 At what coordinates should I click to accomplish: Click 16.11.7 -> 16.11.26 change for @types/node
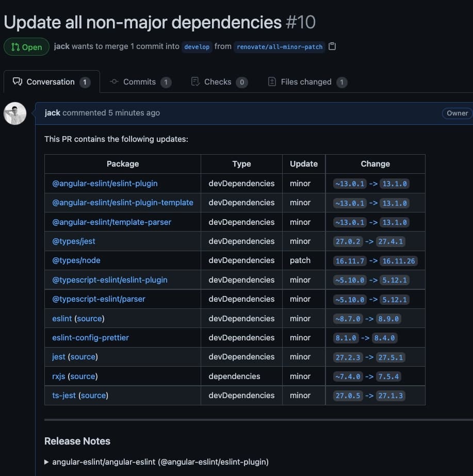click(x=375, y=261)
